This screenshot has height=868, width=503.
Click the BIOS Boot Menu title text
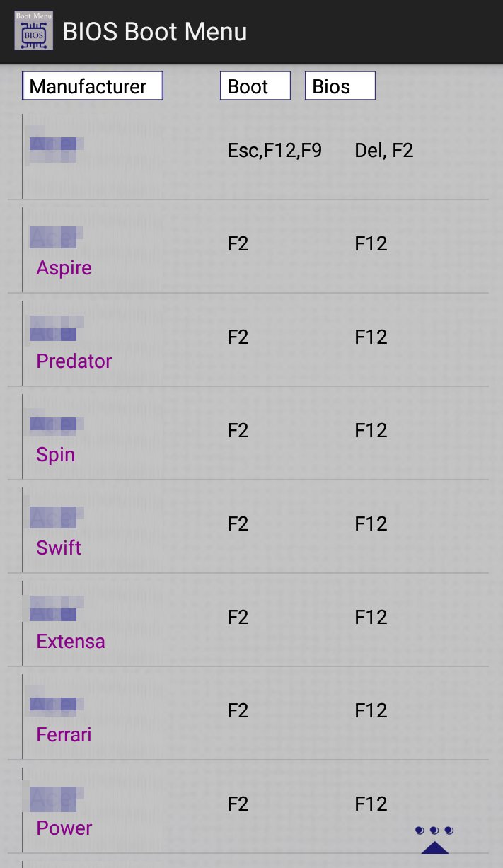(155, 32)
